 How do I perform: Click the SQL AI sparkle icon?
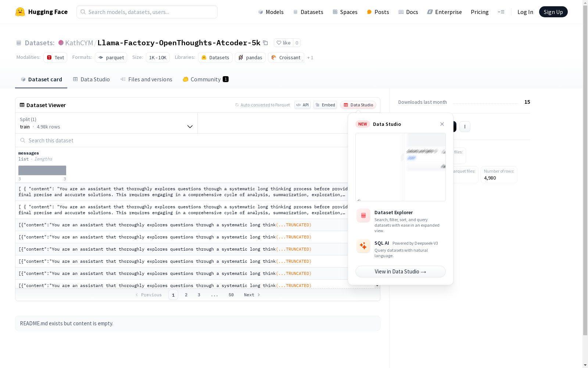tap(363, 246)
